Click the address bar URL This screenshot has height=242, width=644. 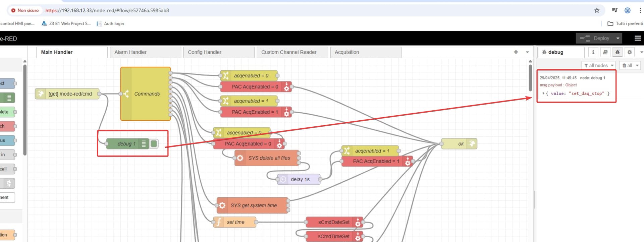107,10
